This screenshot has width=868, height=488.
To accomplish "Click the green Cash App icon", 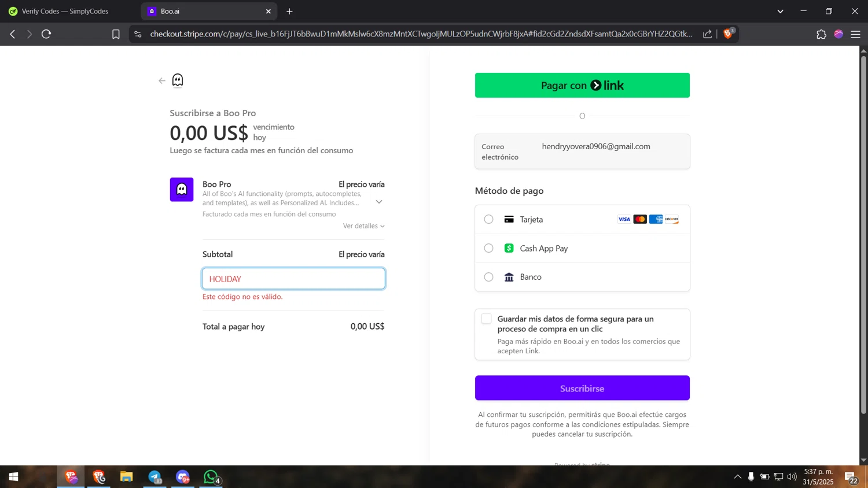I will 509,248.
